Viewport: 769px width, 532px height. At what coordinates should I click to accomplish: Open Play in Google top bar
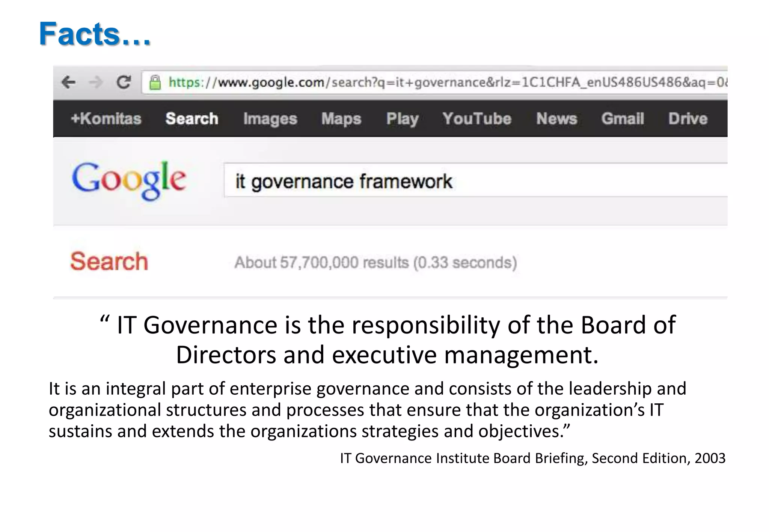(402, 119)
